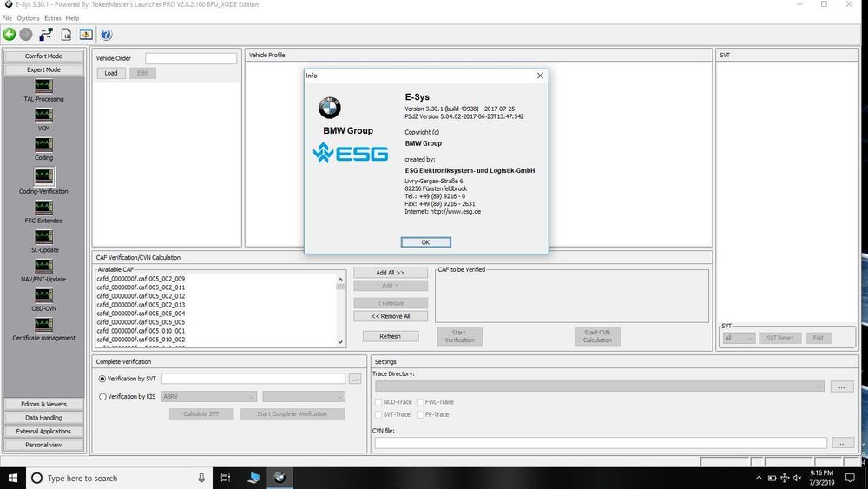Screen dimensions: 868x489
Task: Open Certificate management module icon
Action: coord(43,325)
